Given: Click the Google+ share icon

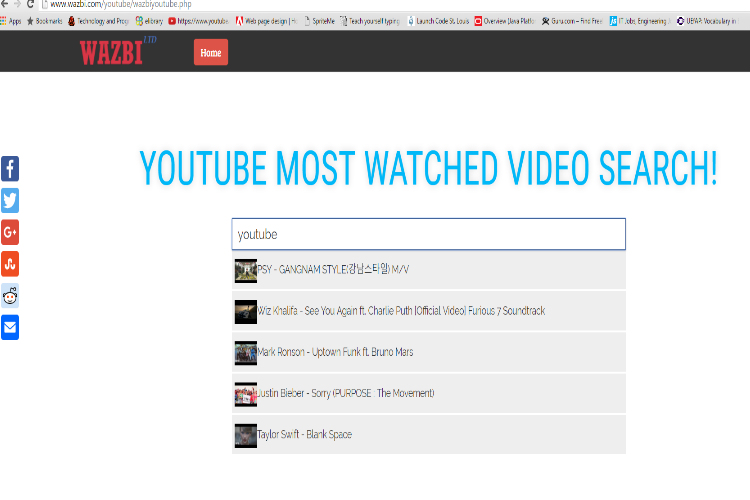Looking at the screenshot, I should tap(10, 233).
